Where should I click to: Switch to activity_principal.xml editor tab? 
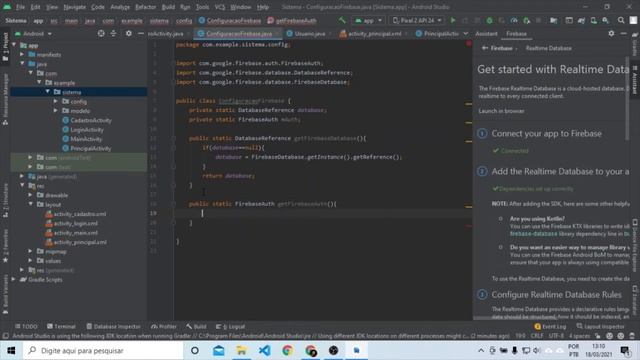pos(371,33)
